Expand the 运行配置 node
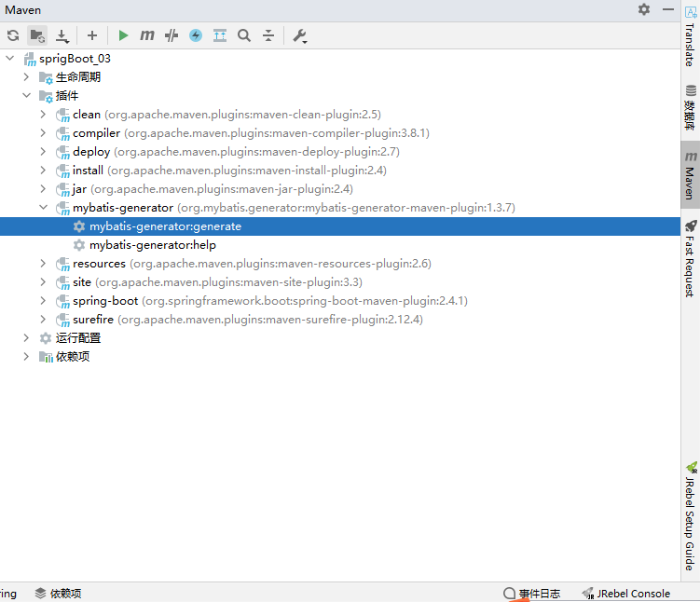This screenshot has width=700, height=602. (26, 338)
